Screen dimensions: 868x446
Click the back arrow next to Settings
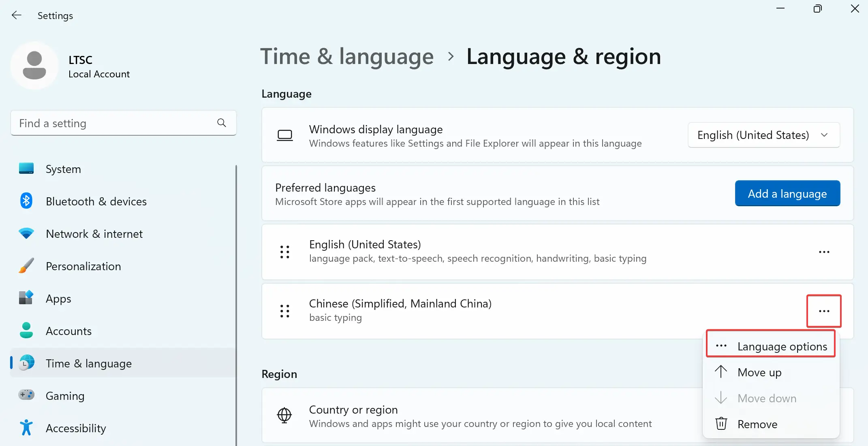click(x=16, y=15)
